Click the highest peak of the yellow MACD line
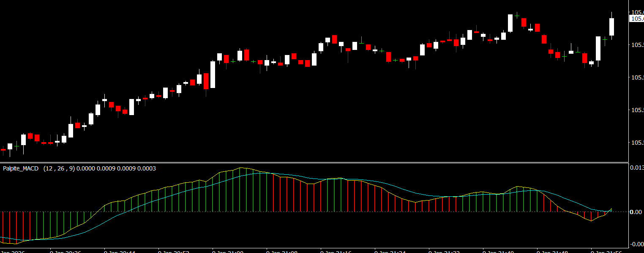Image resolution: width=644 pixels, height=253 pixels. click(x=241, y=168)
